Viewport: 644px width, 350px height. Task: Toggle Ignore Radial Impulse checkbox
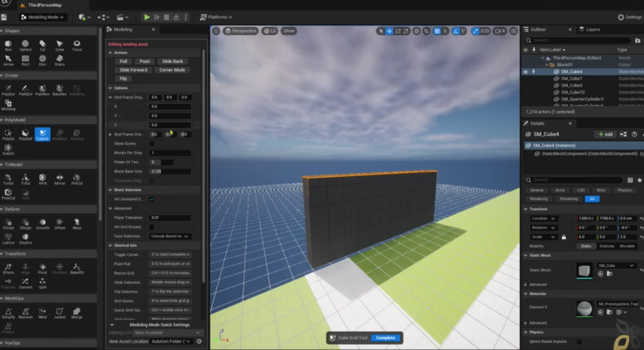pos(579,341)
